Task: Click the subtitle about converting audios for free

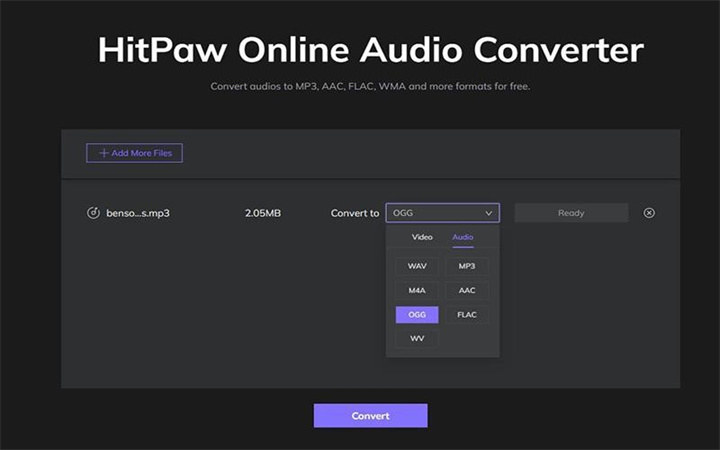Action: pos(370,86)
